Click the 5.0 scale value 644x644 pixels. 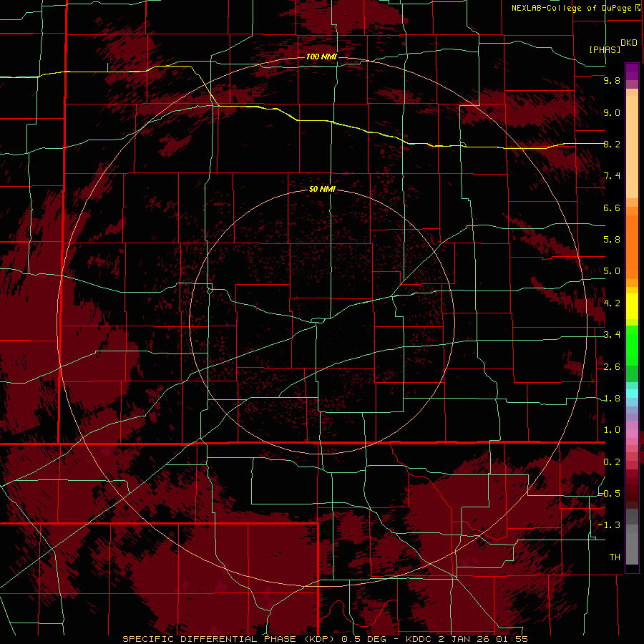pos(612,271)
